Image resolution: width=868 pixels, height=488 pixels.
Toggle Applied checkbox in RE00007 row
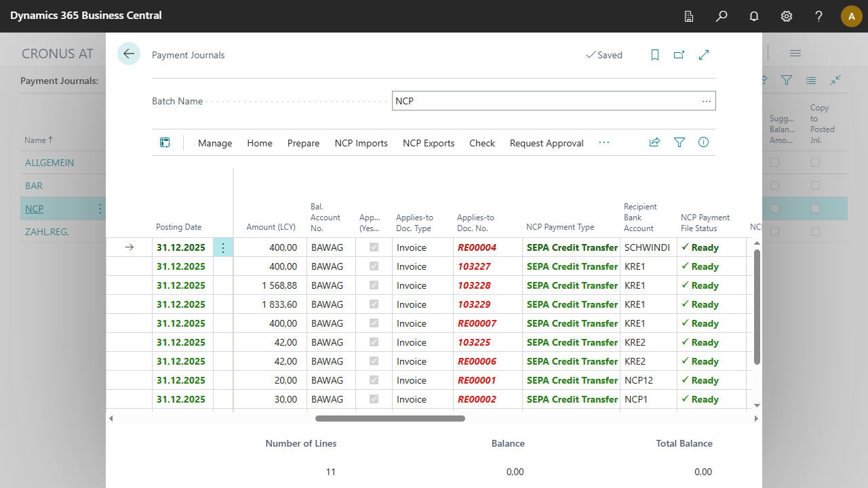(x=374, y=323)
